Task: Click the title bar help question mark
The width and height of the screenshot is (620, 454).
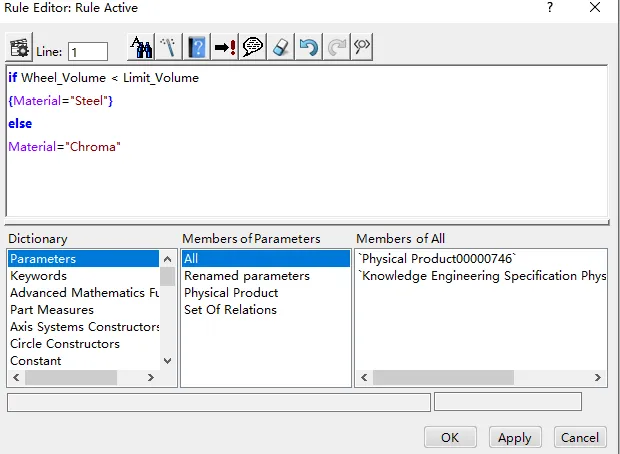Action: 549,8
